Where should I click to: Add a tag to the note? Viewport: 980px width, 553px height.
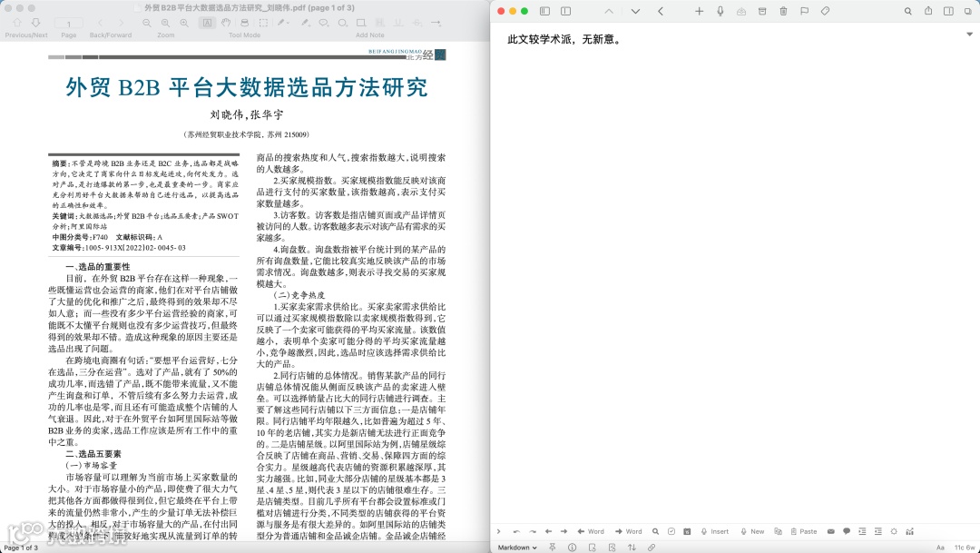click(825, 11)
